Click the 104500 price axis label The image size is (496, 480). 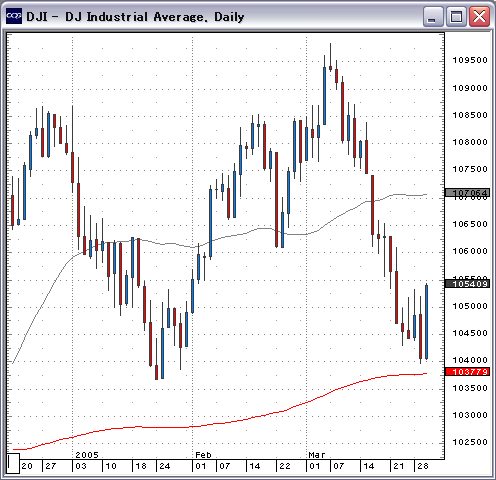coord(470,333)
